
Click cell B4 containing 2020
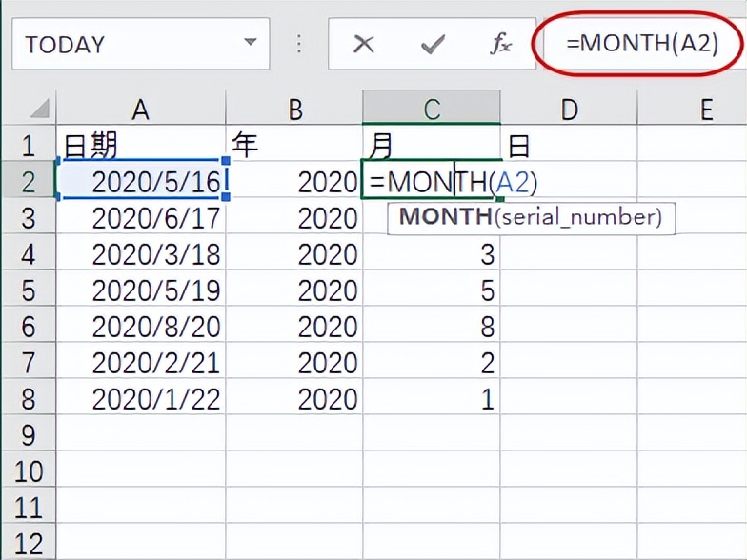tap(294, 254)
